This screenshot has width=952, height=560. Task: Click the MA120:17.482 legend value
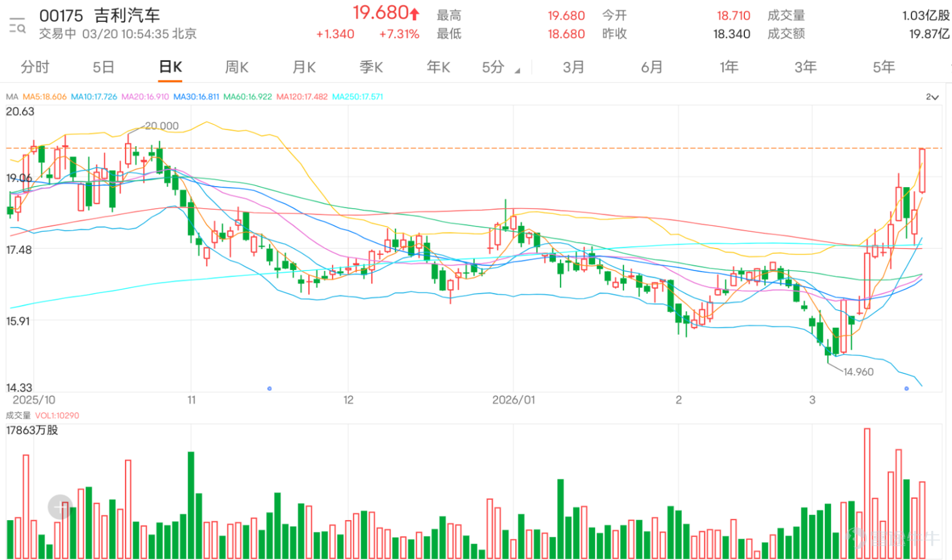click(x=302, y=96)
